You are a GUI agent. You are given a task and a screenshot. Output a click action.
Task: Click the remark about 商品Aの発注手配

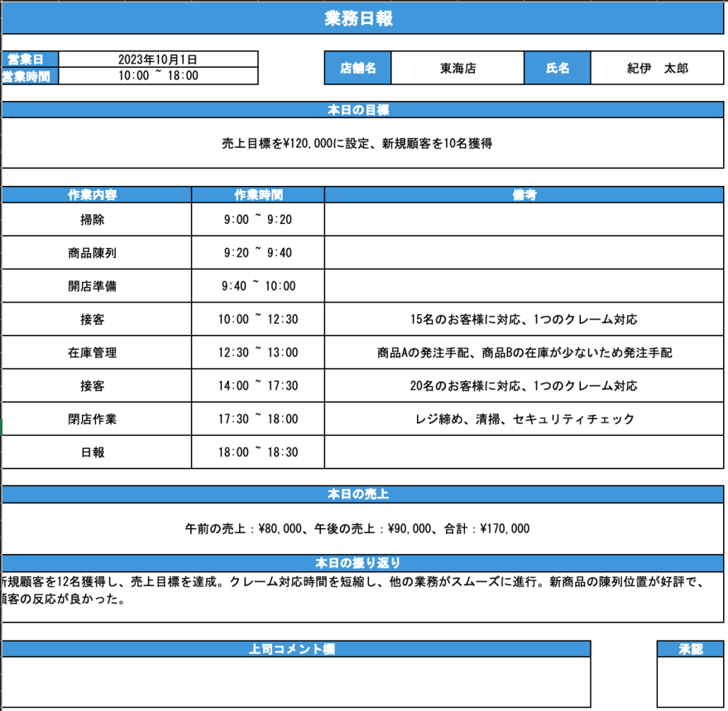pyautogui.click(x=524, y=352)
